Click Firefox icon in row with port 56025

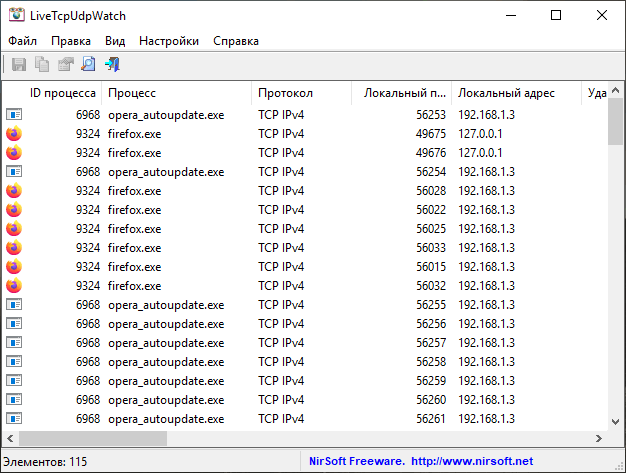click(14, 229)
